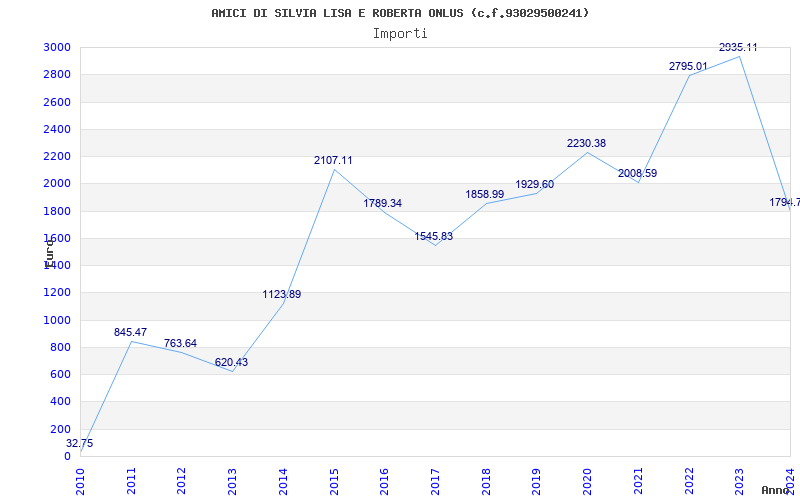Click x-axis year 2023
Image resolution: width=800 pixels, height=500 pixels.
pos(740,481)
